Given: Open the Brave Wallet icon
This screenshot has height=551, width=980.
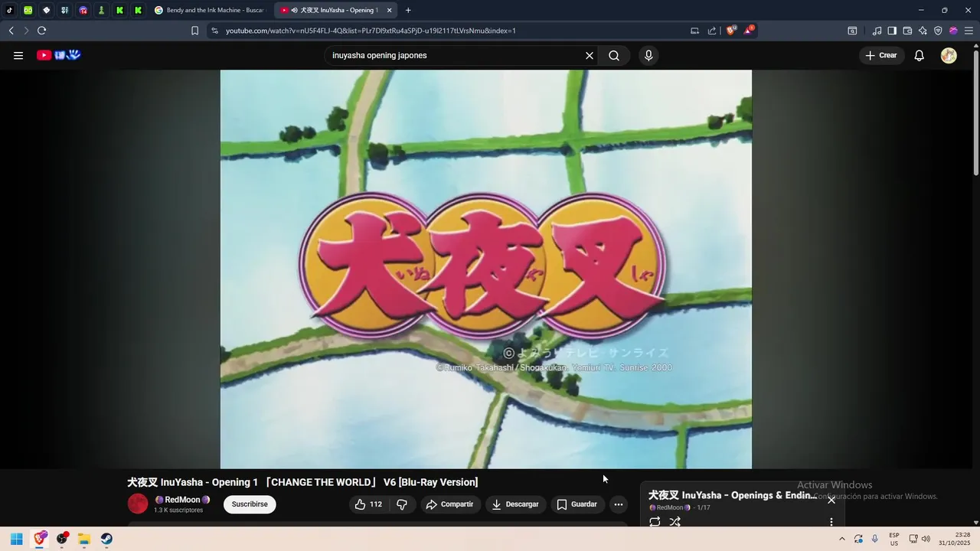Looking at the screenshot, I should tap(907, 31).
